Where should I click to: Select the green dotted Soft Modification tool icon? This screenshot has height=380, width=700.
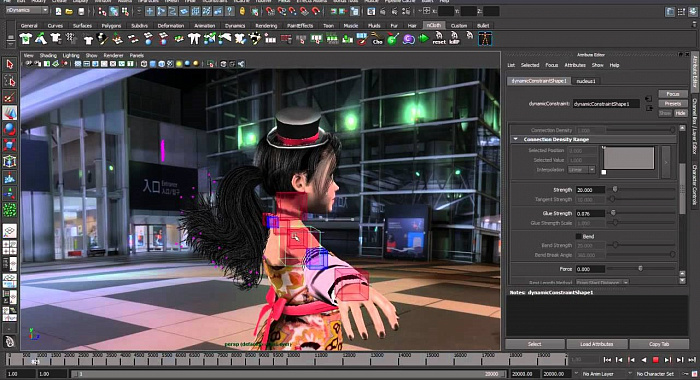click(x=10, y=209)
